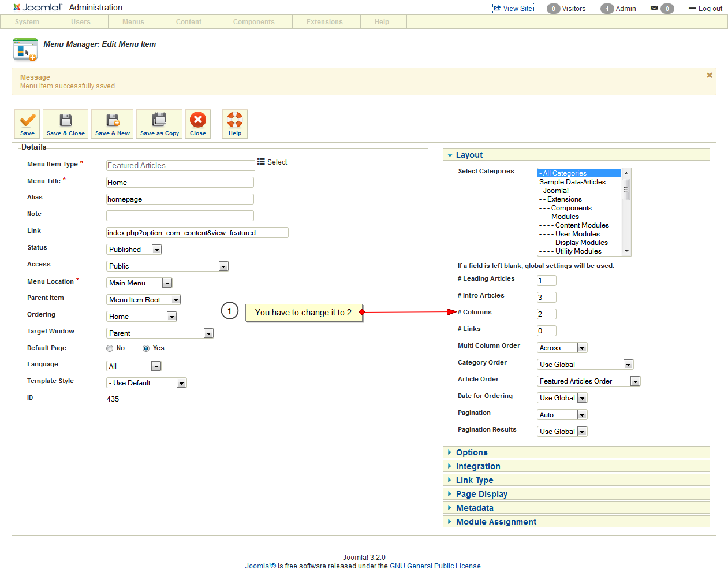Select the Yes radio for Default Page
Viewport: 728px width, 576px height.
coord(146,348)
